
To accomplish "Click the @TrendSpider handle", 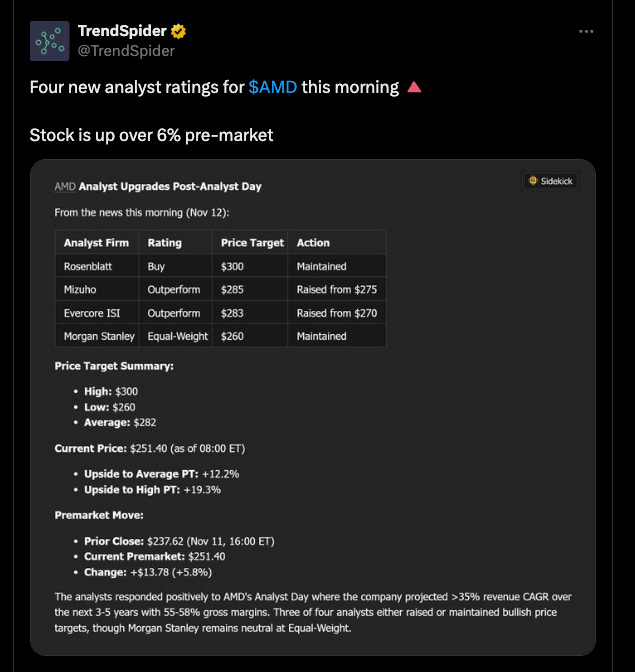I will [126, 50].
